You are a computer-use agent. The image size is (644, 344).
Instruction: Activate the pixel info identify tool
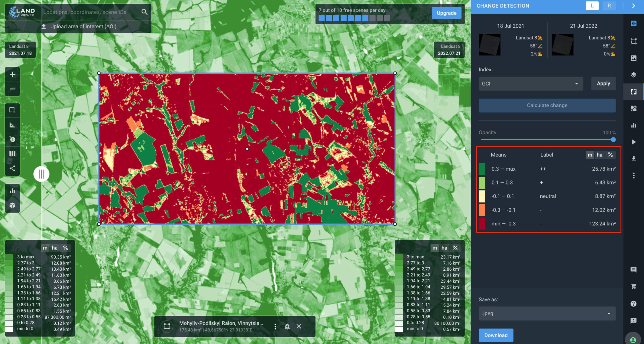pyautogui.click(x=12, y=139)
